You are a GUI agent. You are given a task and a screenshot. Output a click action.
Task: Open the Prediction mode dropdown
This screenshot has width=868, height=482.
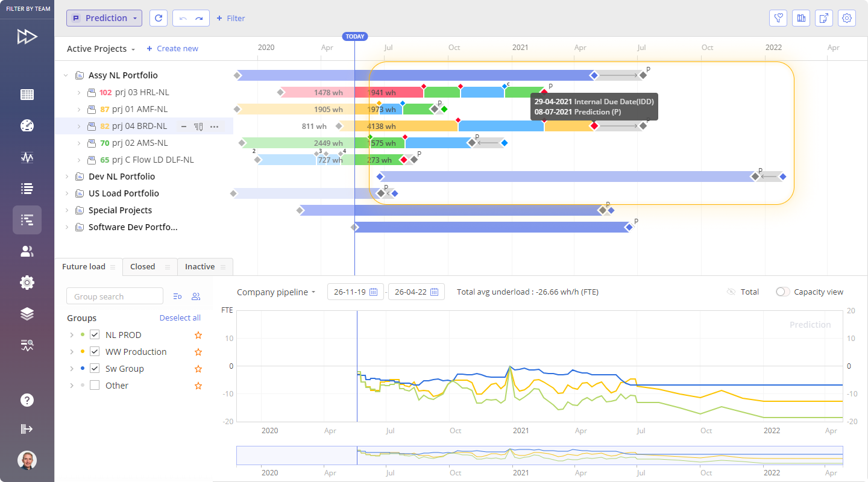tap(104, 18)
